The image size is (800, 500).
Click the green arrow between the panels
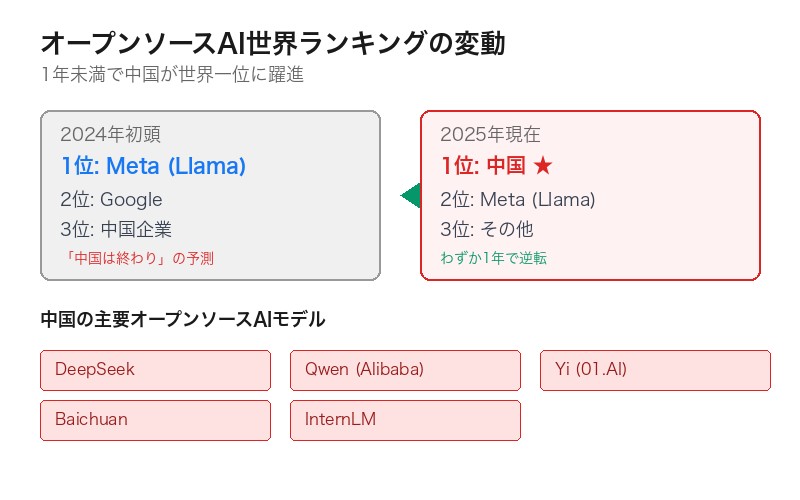click(x=410, y=196)
